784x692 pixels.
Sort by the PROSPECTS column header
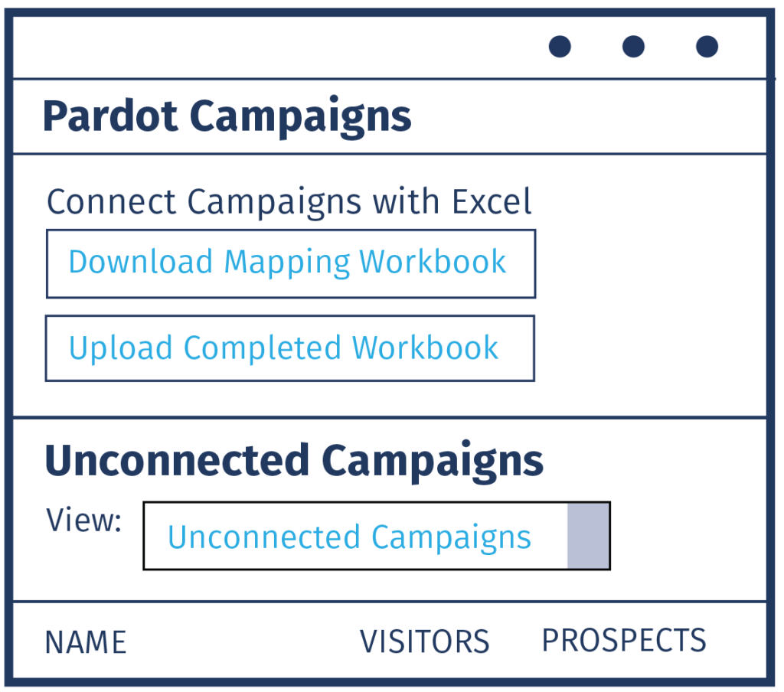pos(623,640)
